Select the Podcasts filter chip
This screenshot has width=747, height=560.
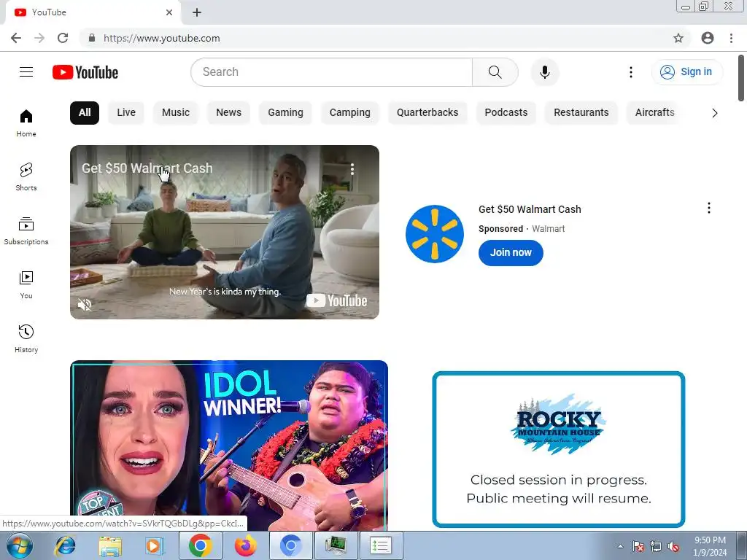coord(506,113)
